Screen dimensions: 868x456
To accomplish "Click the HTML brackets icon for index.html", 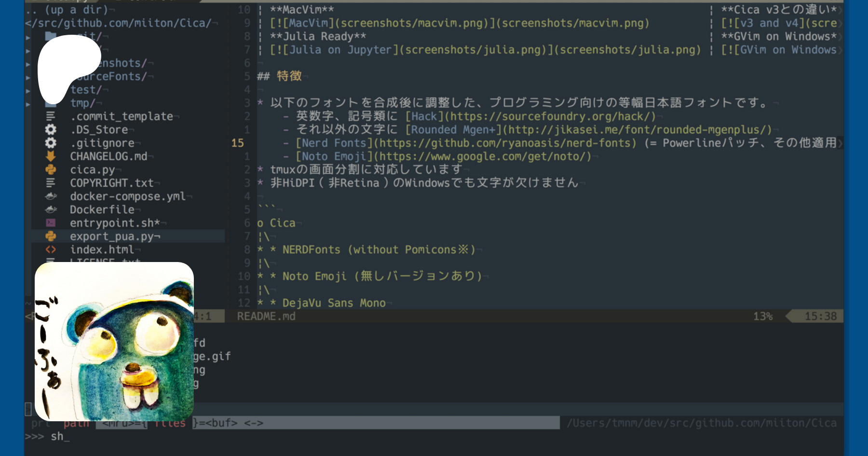I will tap(51, 249).
